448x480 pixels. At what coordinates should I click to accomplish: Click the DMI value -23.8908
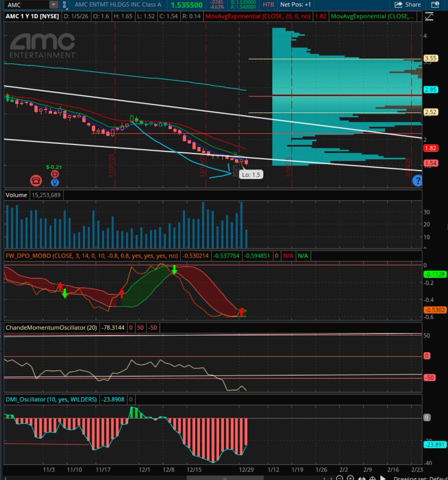point(113,399)
